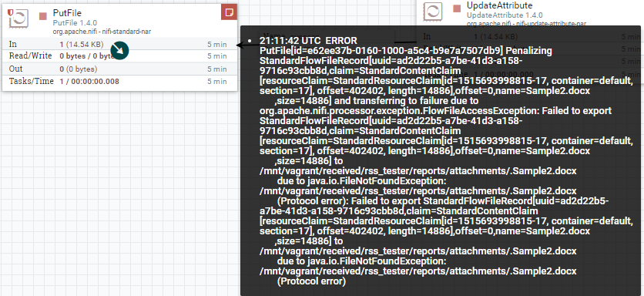The width and height of the screenshot is (644, 296).
Task: Click the first 'due to java.io.FileNotFoundException:' line
Action: (x=361, y=181)
